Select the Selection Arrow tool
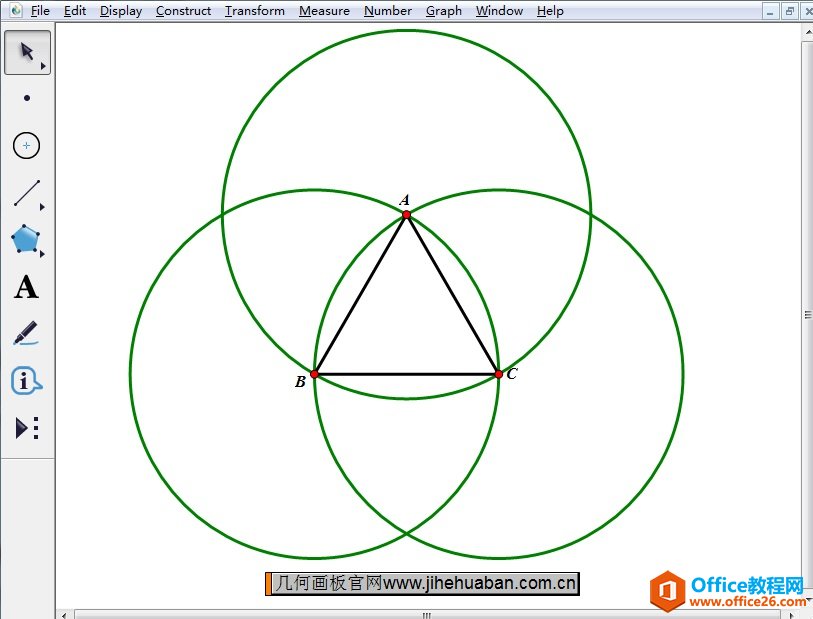Viewport: 813px width, 619px height. tap(27, 52)
